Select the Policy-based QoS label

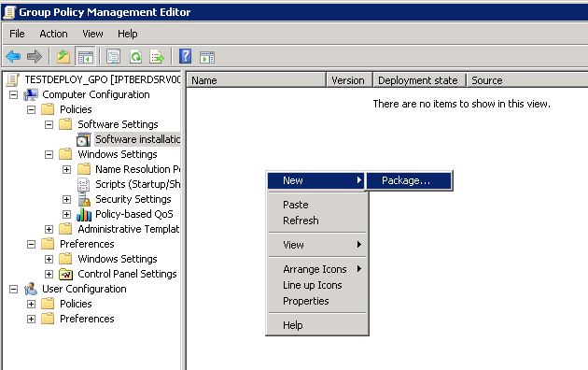[x=134, y=214]
